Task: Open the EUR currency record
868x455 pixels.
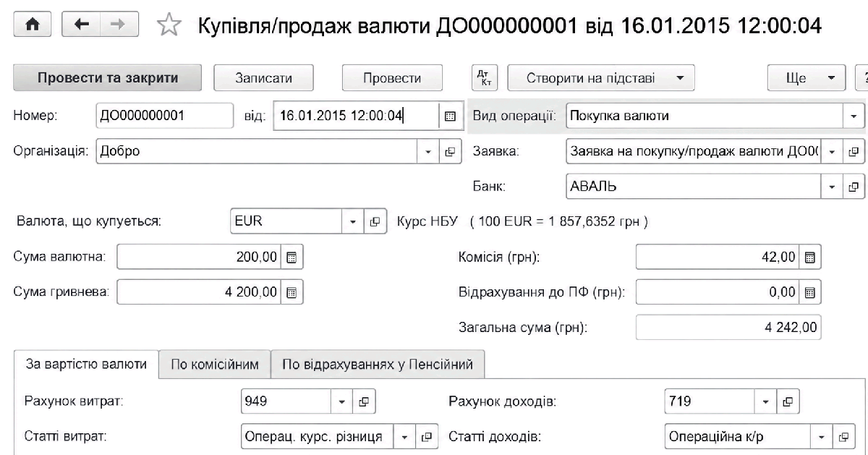Action: 374,221
